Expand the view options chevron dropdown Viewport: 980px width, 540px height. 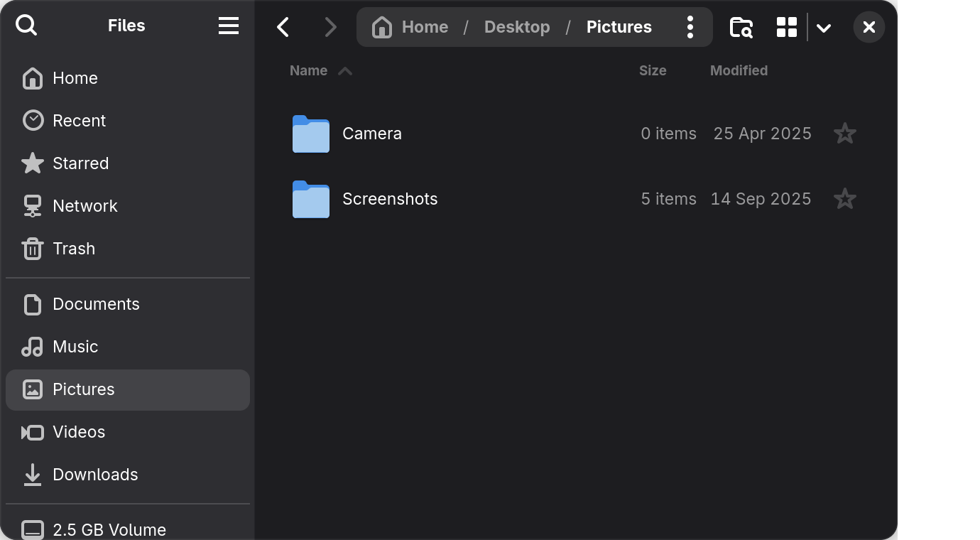[824, 28]
